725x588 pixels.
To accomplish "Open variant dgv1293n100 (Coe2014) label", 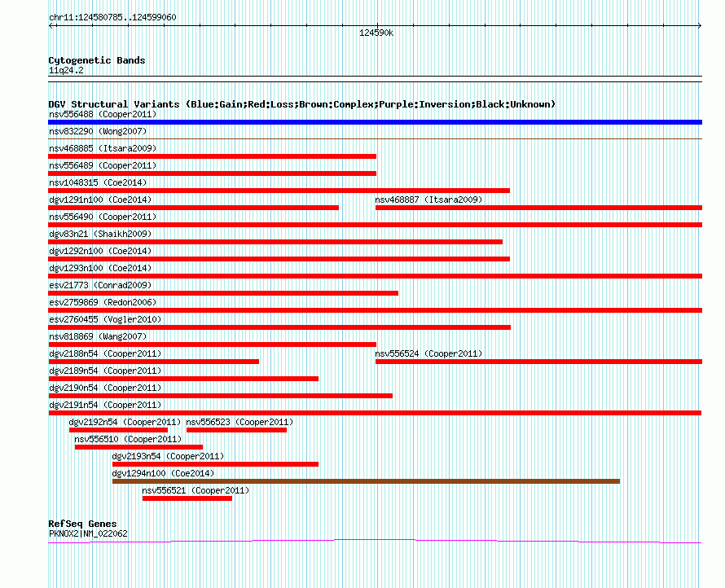I will coord(100,268).
